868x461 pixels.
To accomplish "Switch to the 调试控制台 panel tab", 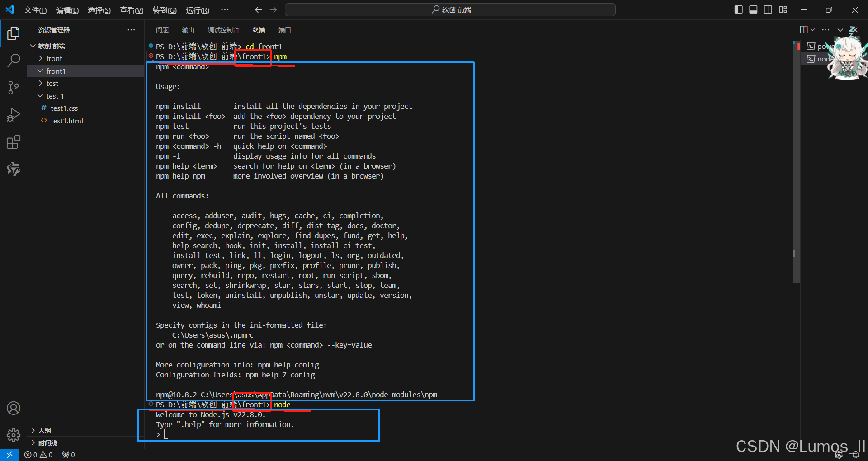I will pos(223,30).
